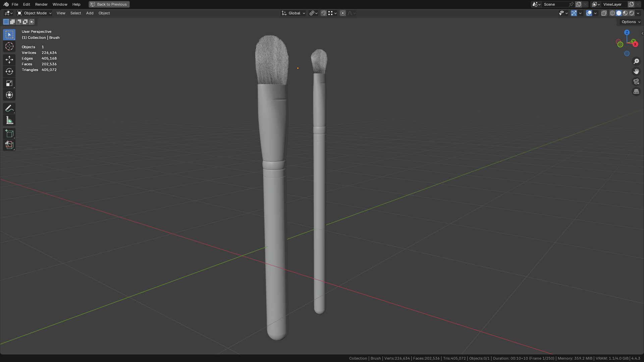This screenshot has width=644, height=362.
Task: Toggle viewport gizmos display
Action: click(x=574, y=13)
